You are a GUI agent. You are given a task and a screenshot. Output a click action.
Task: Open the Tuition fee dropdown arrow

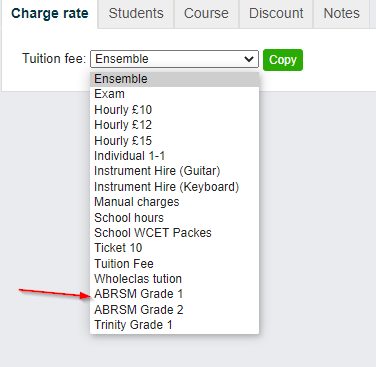pyautogui.click(x=249, y=59)
